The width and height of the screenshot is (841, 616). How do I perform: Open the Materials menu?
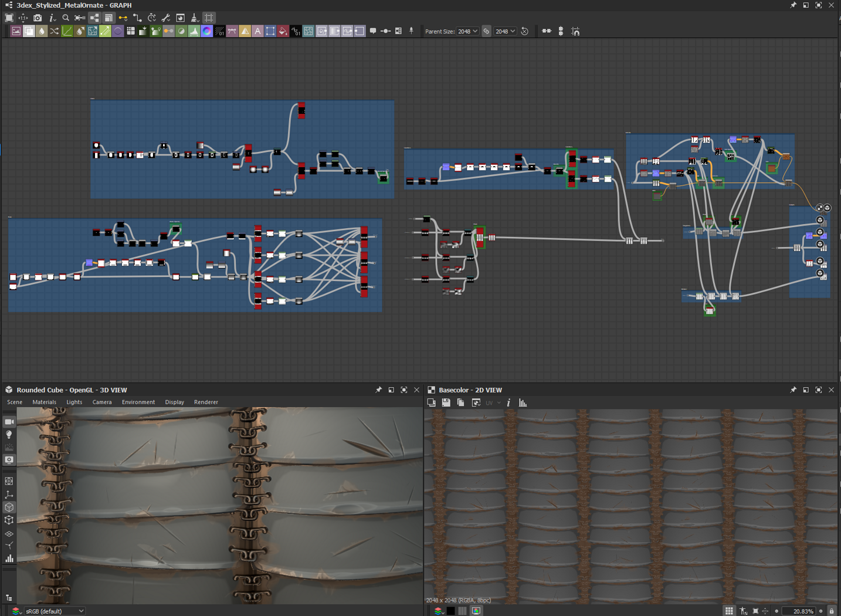pos(45,402)
